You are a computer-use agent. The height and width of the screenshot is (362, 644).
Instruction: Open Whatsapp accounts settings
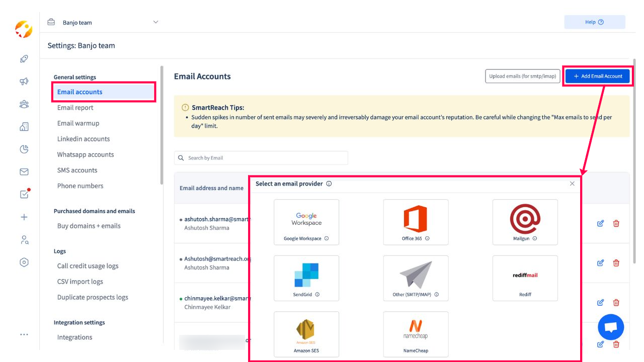click(x=86, y=154)
